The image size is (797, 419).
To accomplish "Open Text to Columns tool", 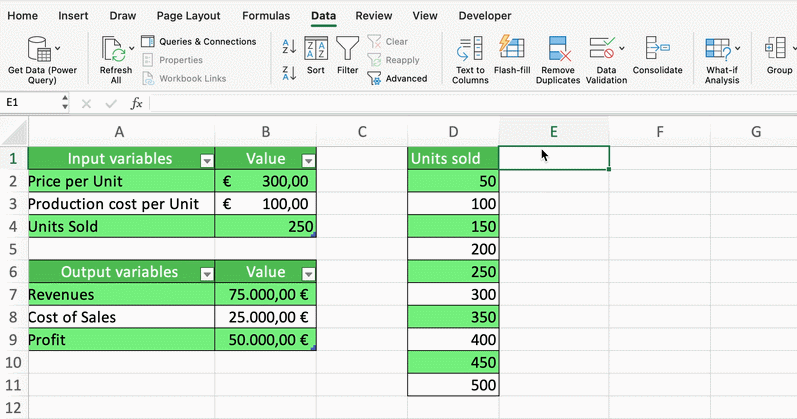I will tap(470, 48).
